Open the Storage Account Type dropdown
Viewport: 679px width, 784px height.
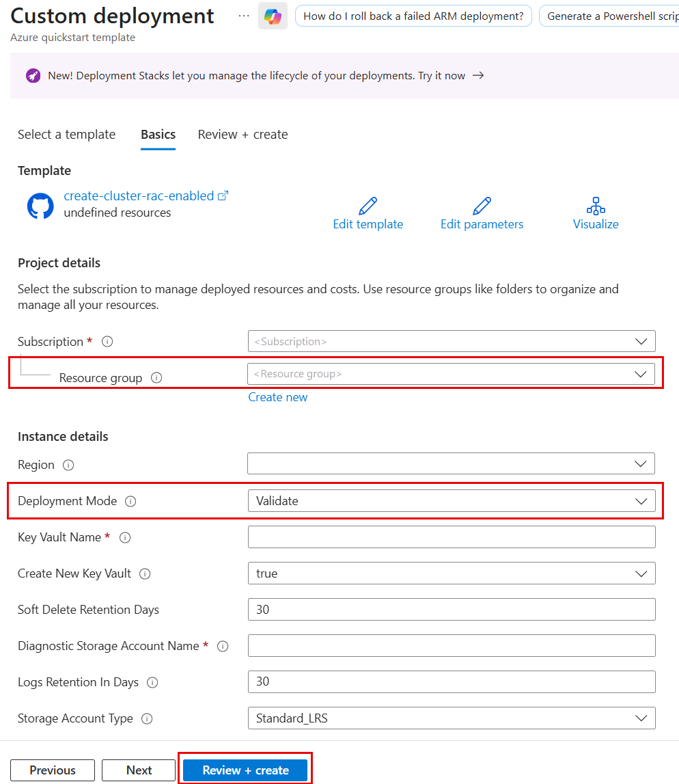451,718
